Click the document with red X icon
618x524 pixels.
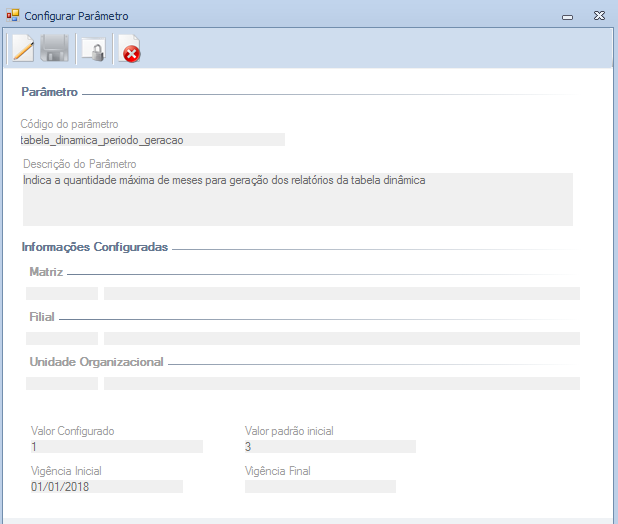click(x=129, y=49)
